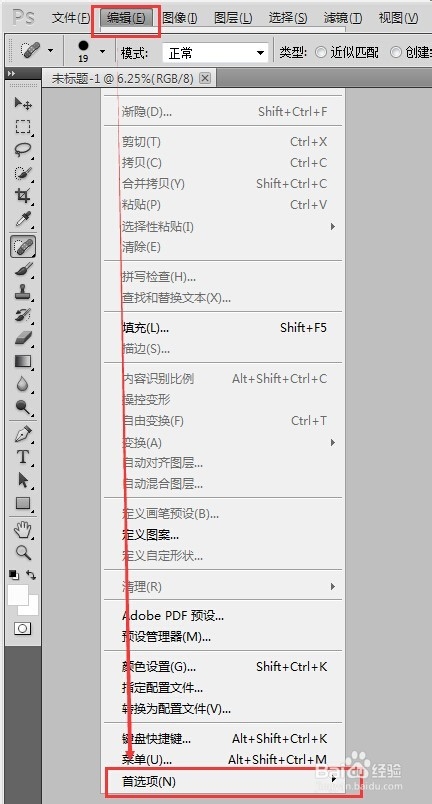The height and width of the screenshot is (804, 432).
Task: Open the 模式 正常 blend mode dropdown
Action: coord(215,53)
